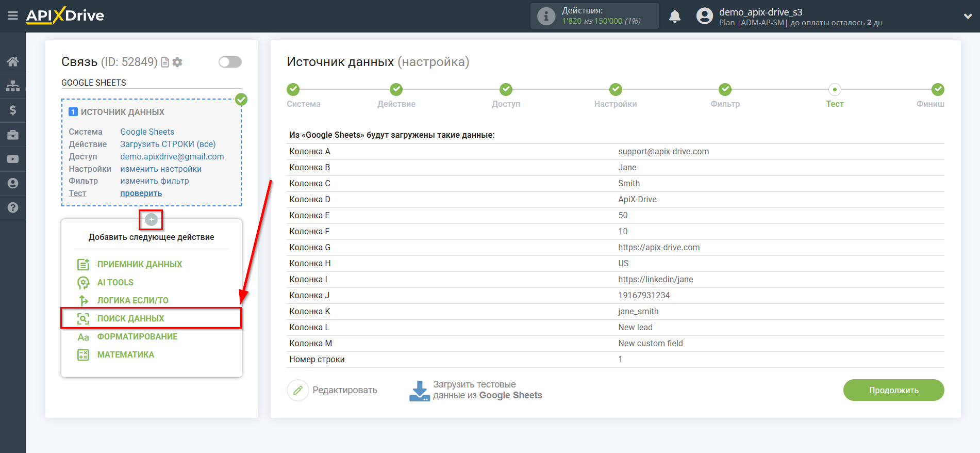Screen dimensions: 980x453
Task: Select ПРИЕМНИК ДАННЫХ action
Action: point(140,264)
